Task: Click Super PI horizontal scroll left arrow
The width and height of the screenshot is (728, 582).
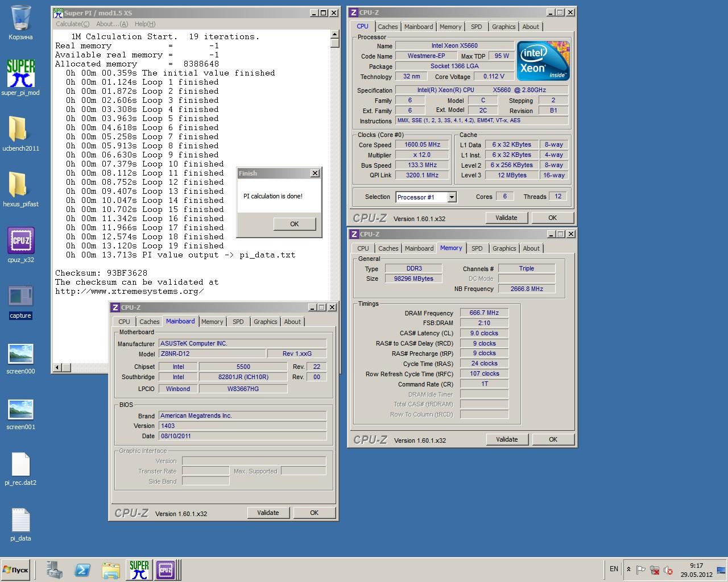Action: coord(57,368)
